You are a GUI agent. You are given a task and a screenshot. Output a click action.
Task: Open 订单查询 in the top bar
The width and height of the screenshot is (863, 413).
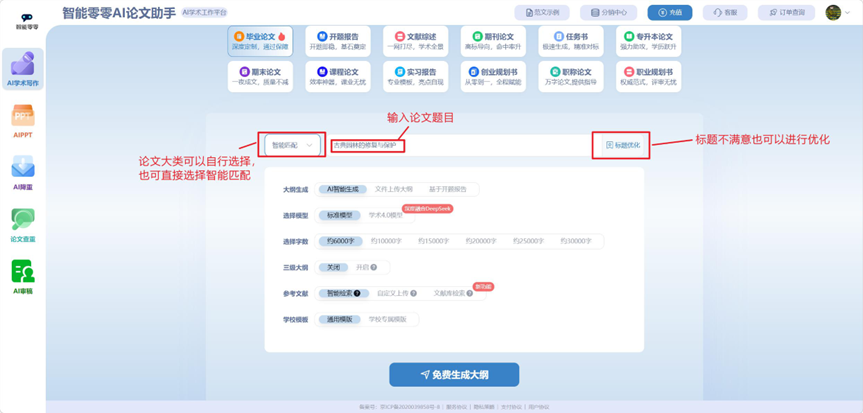pos(786,13)
